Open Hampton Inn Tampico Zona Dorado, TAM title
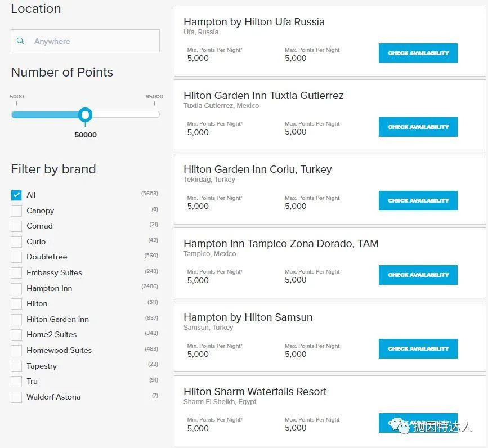This screenshot has width=488, height=448. [x=281, y=243]
